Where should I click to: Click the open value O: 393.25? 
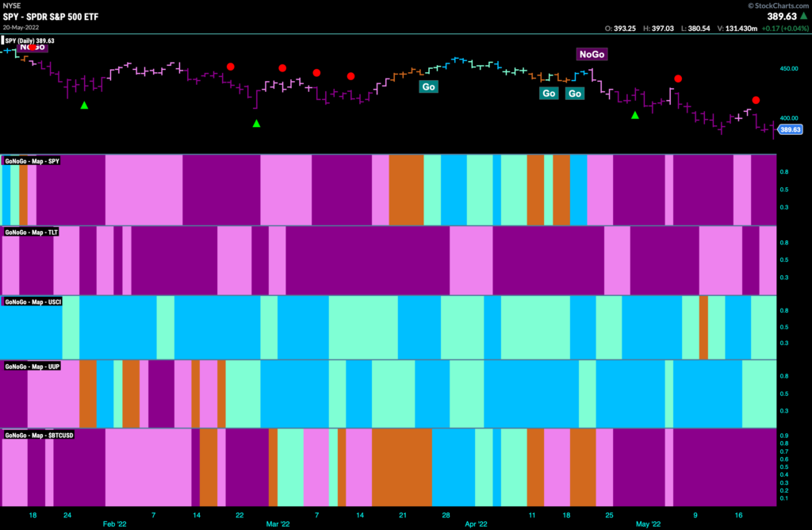tap(620, 29)
